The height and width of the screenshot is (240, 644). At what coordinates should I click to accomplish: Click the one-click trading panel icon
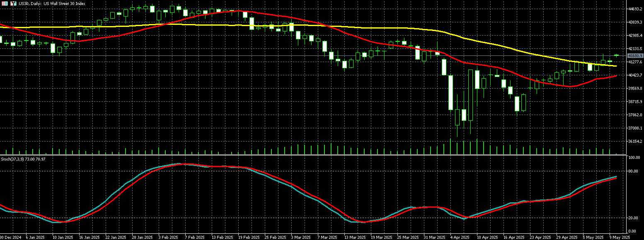(5, 3)
